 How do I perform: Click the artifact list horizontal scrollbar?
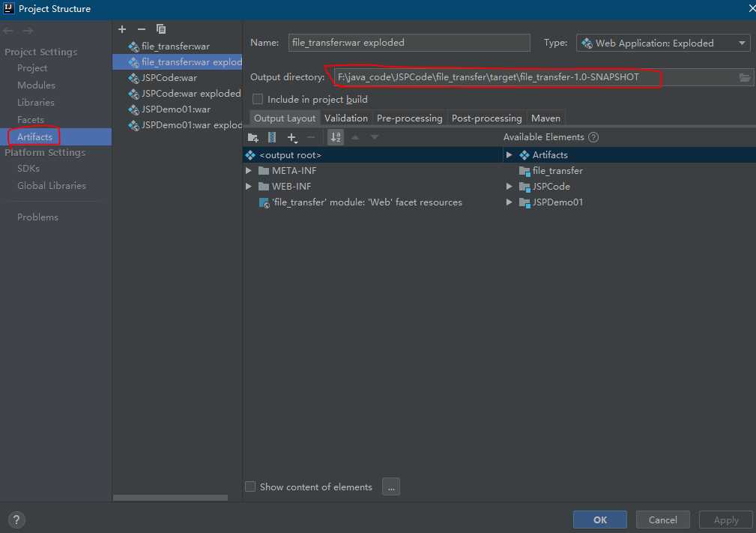170,498
